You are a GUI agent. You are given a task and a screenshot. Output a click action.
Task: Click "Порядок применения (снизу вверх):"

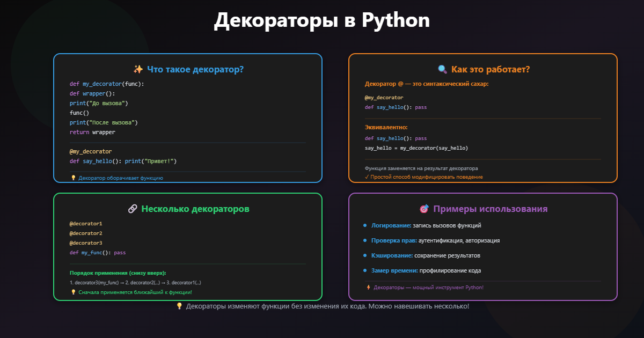118,273
